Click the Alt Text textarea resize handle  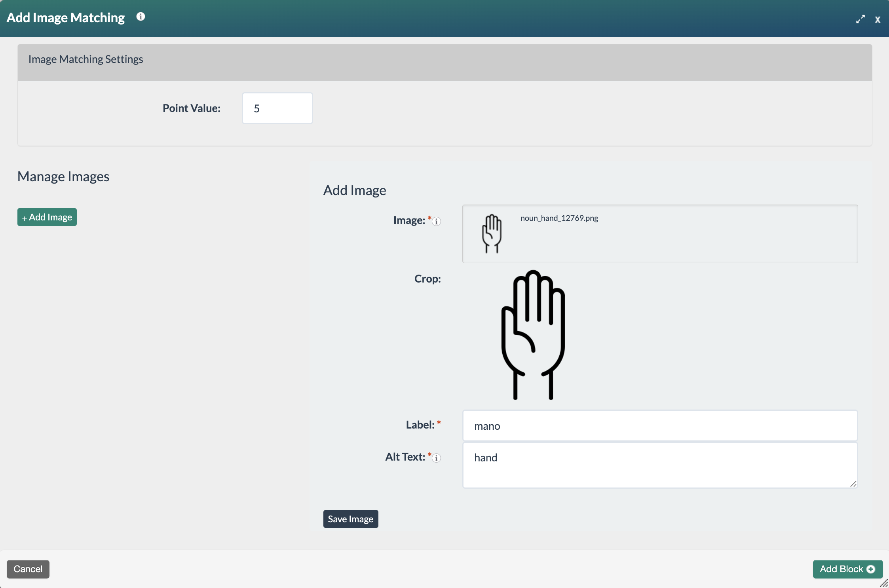[x=853, y=484]
